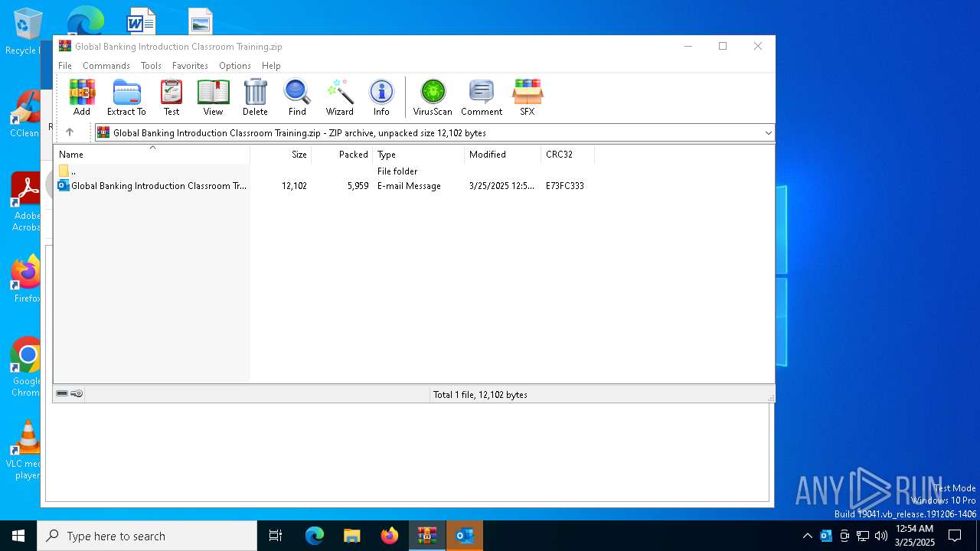This screenshot has height=551, width=980.
Task: Go up one folder level arrow
Action: pyautogui.click(x=70, y=132)
